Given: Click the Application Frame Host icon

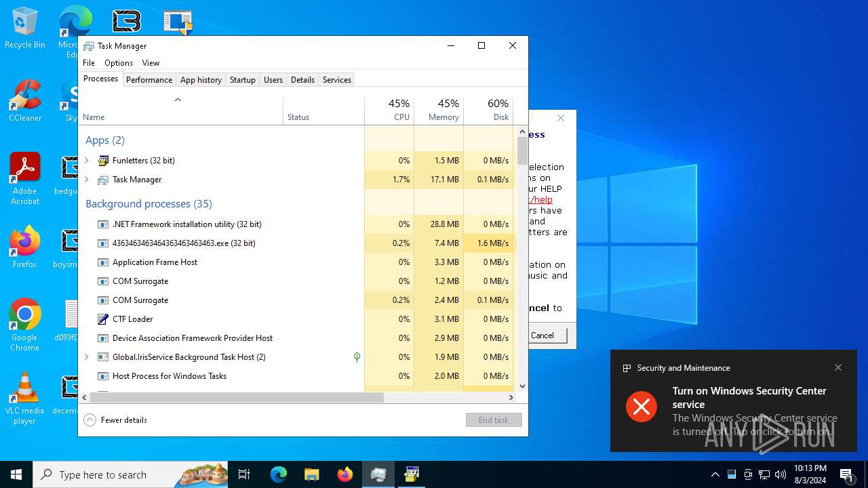Looking at the screenshot, I should point(103,262).
